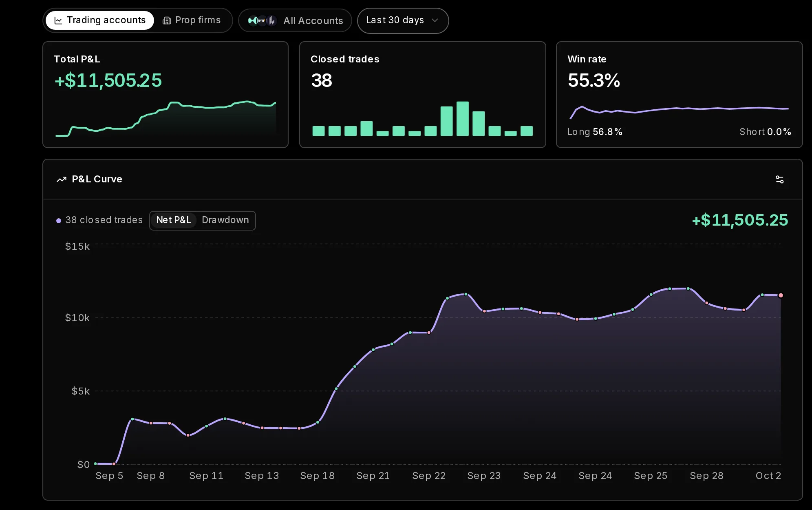
Task: Click the chevron in Last 30 days
Action: pyautogui.click(x=435, y=20)
